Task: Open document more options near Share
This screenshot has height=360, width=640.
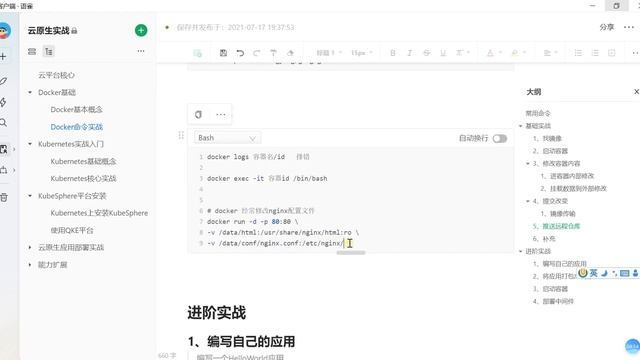Action: pos(629,27)
